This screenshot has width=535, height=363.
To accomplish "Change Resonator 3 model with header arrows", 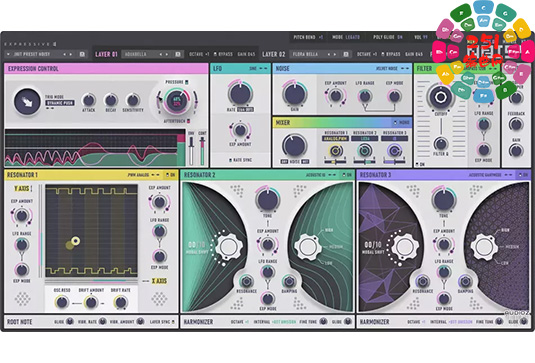I will (x=508, y=175).
